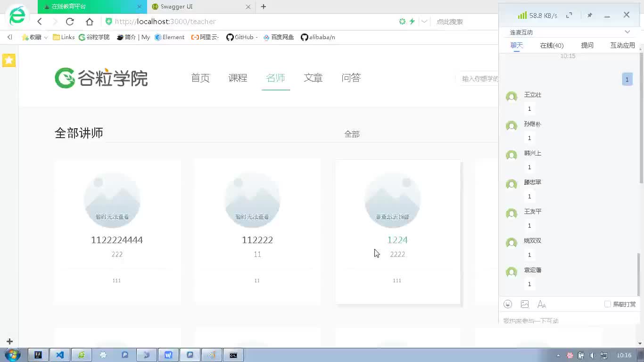This screenshot has width=644, height=362.
Task: Toggle 屏蔽打赏 checkbox
Action: point(608,304)
